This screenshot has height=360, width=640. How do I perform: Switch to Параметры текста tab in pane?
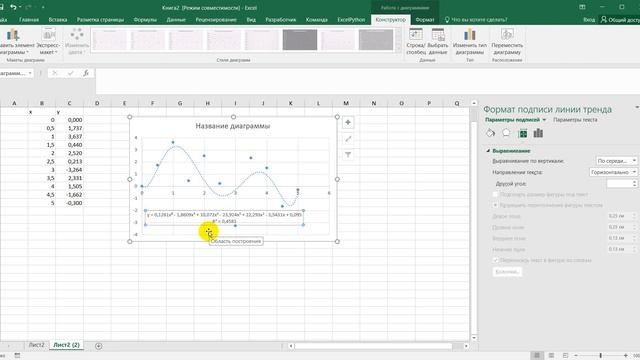575,120
